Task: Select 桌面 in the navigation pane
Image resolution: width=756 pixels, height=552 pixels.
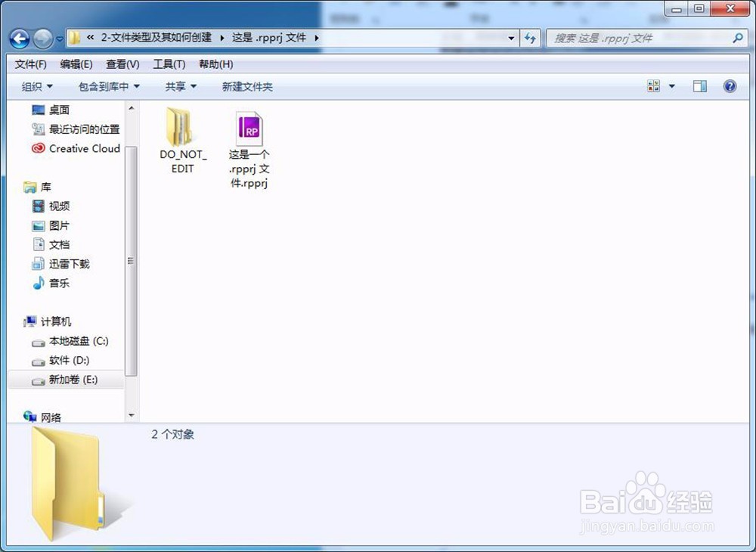Action: tap(59, 110)
